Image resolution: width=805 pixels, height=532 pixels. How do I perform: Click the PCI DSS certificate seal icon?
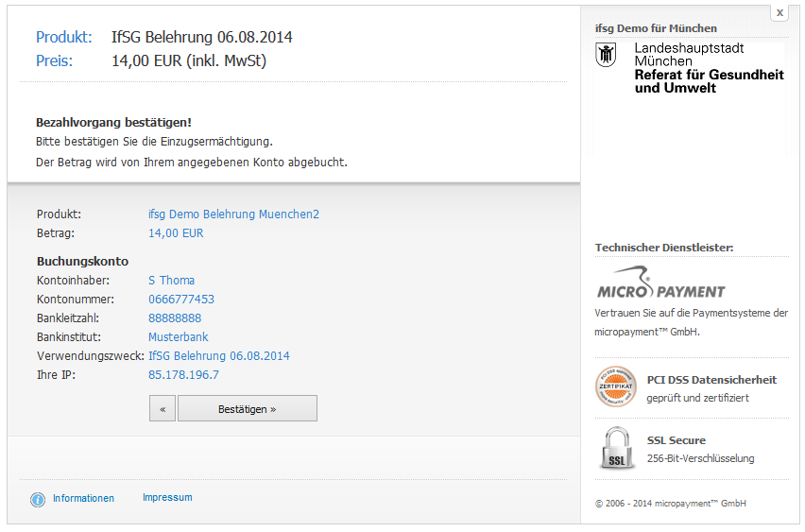coord(616,387)
